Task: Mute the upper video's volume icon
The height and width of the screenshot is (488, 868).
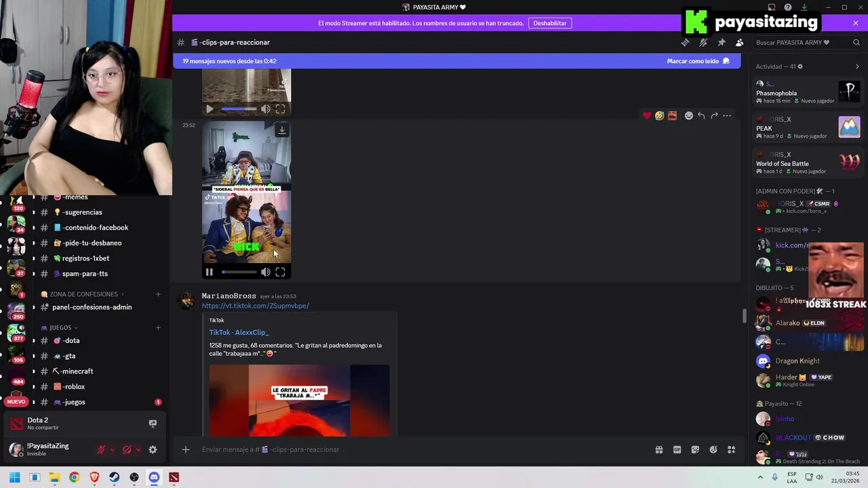Action: (x=266, y=109)
